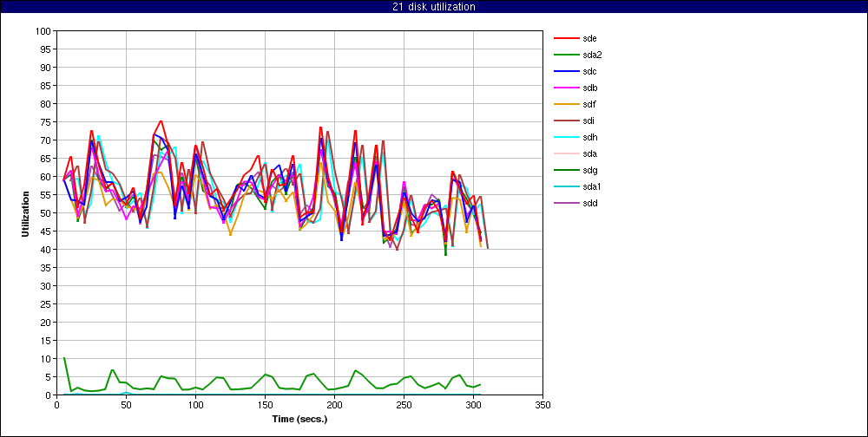This screenshot has width=868, height=437.
Task: Click the 250 label on the x-axis
Action: click(x=404, y=405)
